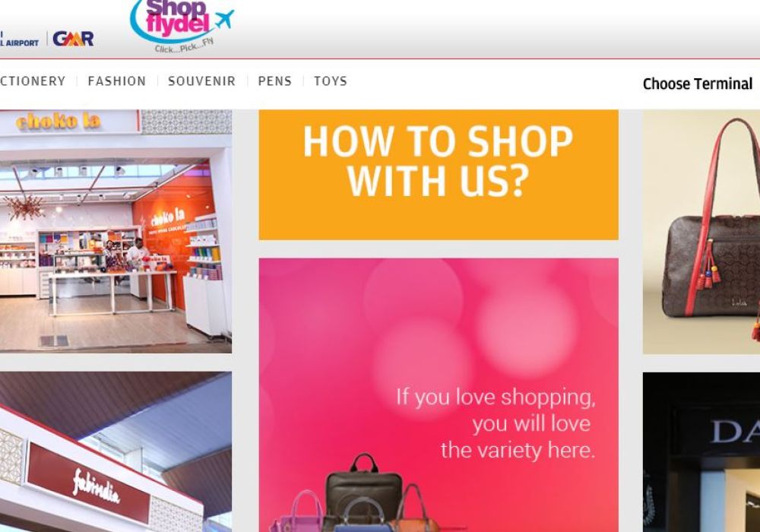
Task: Click the Choko La sign above storefront
Action: [x=59, y=121]
